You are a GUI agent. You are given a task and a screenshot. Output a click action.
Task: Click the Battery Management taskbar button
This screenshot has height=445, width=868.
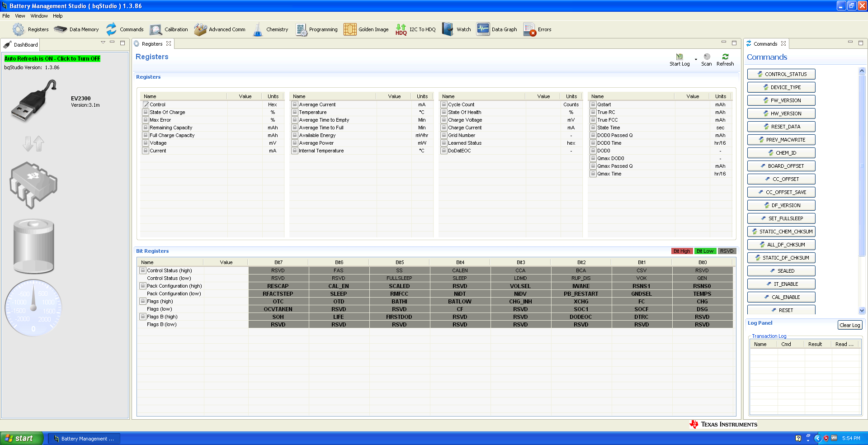[x=84, y=439]
